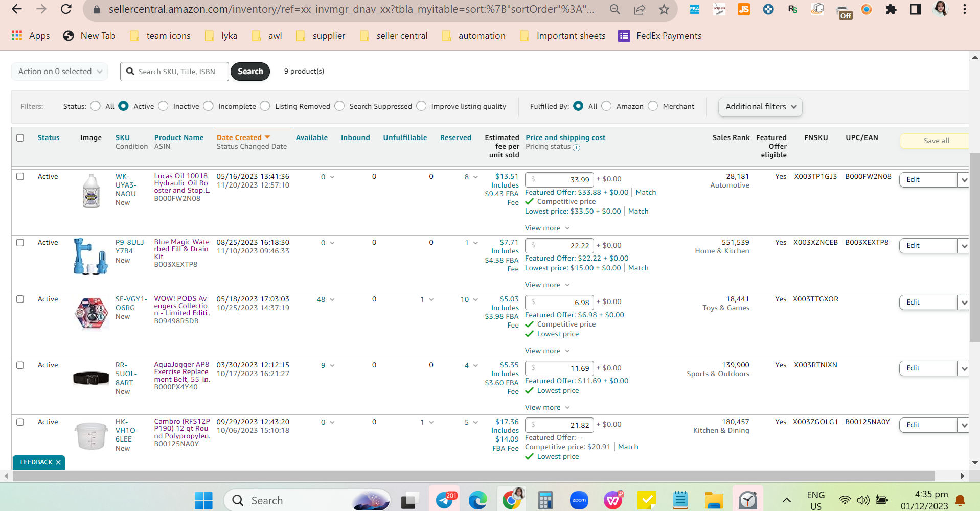Edit the 33.99 price field for Lucas Oil
Viewport: 980px width, 511px height.
click(x=559, y=180)
